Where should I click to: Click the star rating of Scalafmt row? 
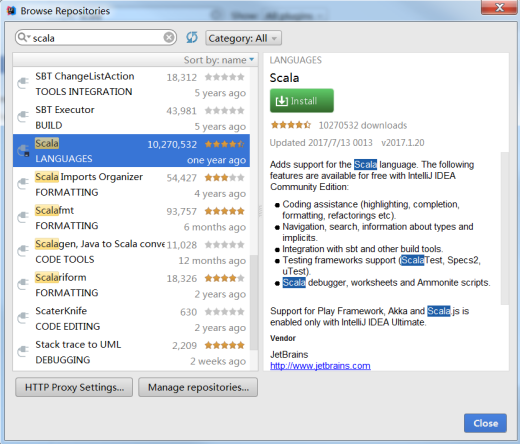tap(224, 211)
